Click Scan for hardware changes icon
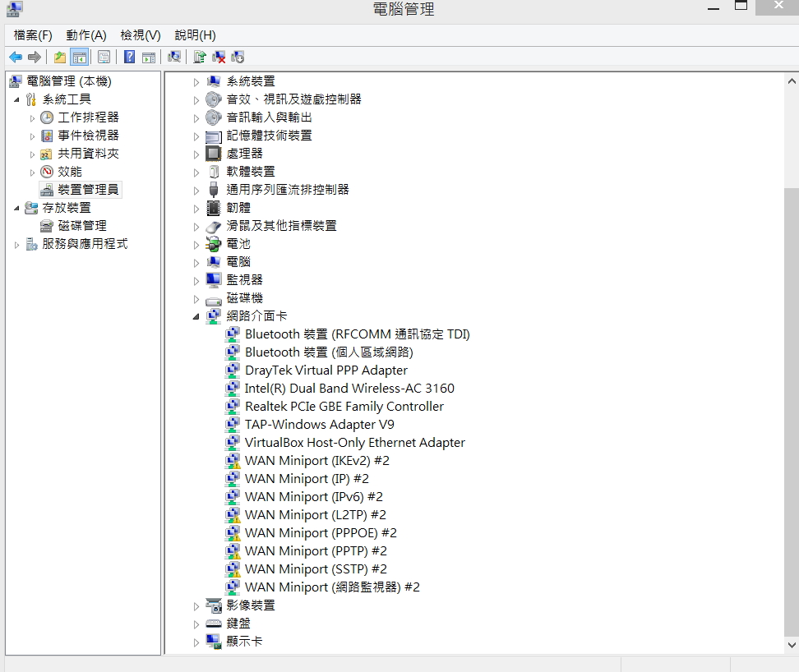 click(174, 57)
